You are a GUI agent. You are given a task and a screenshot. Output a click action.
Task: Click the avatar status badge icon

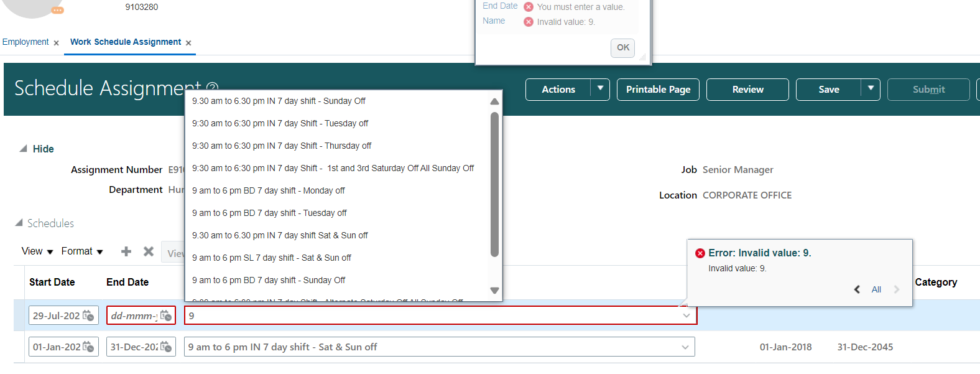57,10
